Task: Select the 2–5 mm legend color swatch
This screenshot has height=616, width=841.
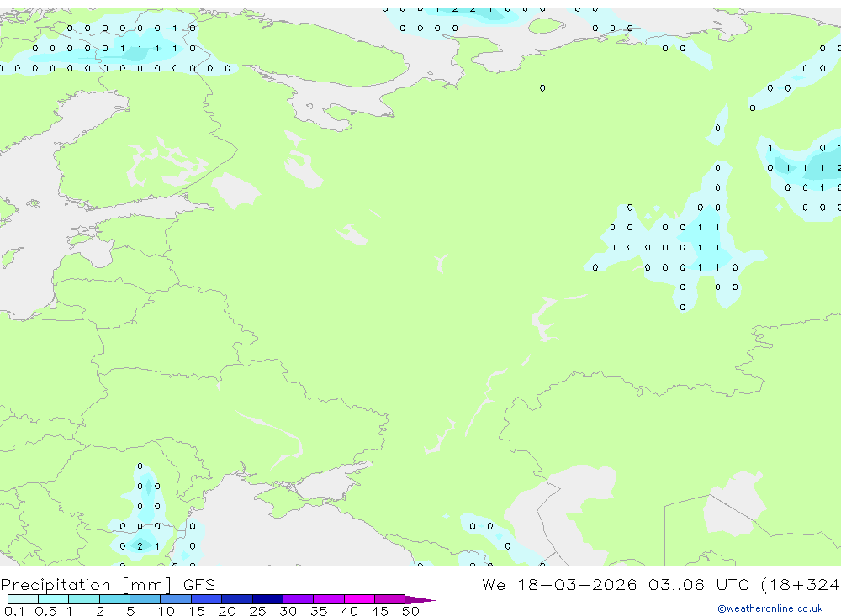Action: (114, 599)
